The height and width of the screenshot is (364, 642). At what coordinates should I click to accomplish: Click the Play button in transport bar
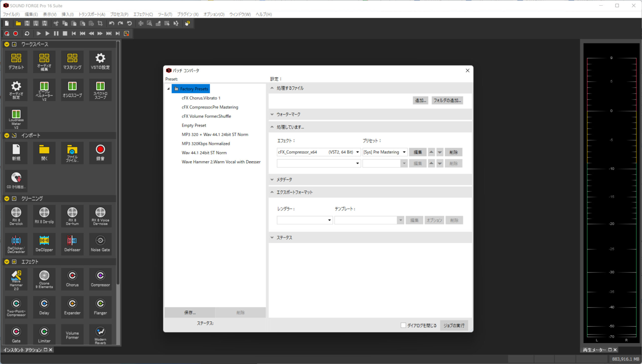tap(47, 33)
